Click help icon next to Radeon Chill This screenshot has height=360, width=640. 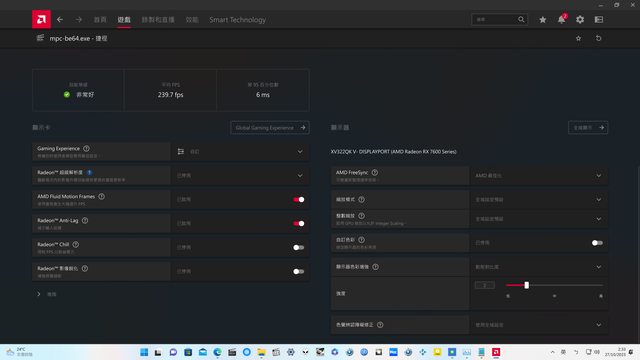76,244
